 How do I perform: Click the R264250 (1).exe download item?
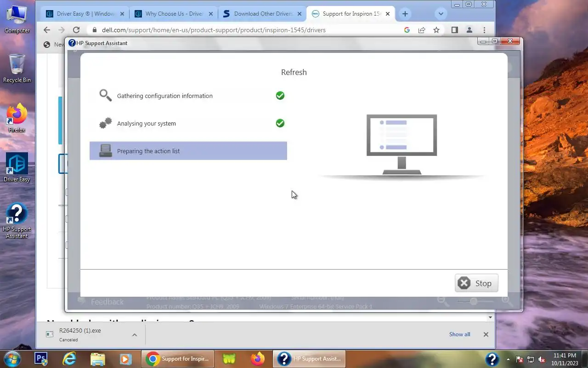(x=85, y=334)
